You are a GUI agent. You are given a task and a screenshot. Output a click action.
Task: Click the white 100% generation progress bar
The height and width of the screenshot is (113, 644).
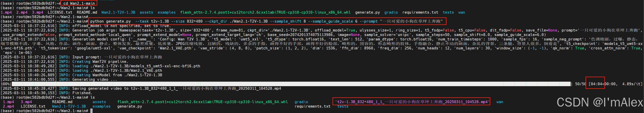click(291, 84)
